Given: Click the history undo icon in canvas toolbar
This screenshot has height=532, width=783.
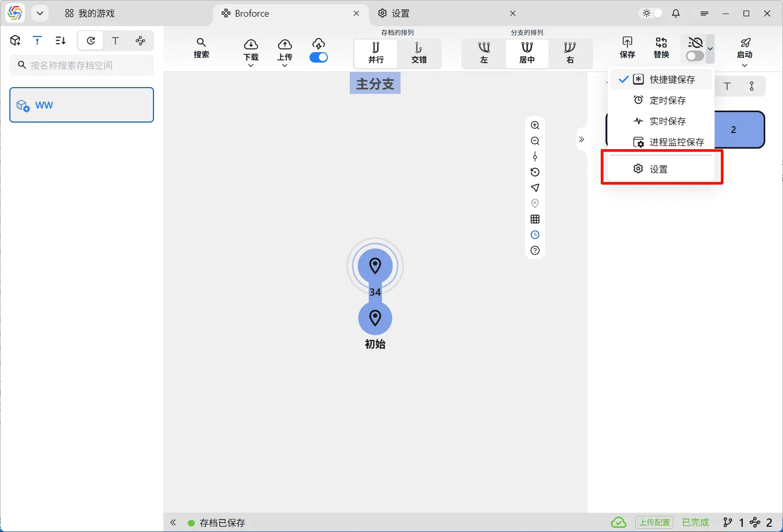Looking at the screenshot, I should pos(535,172).
